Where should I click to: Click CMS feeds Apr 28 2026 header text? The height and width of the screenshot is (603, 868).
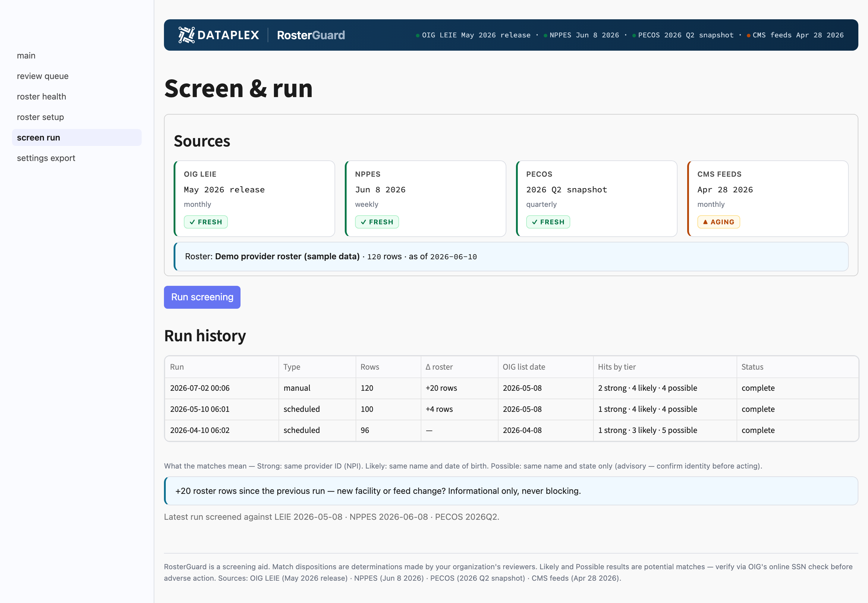[x=798, y=35]
